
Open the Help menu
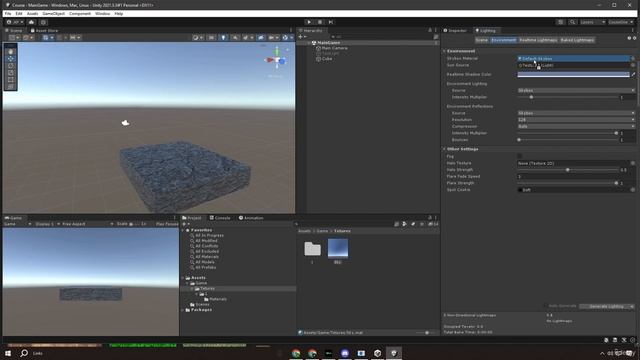(x=118, y=13)
